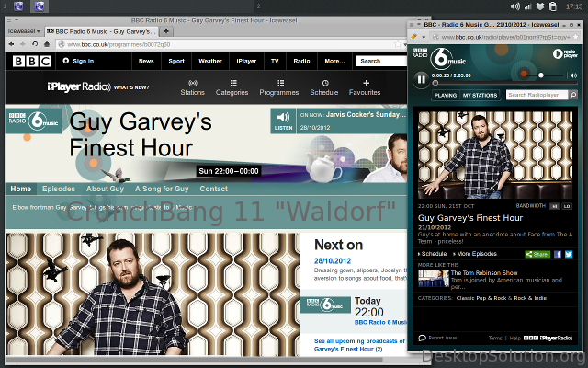The width and height of the screenshot is (588, 368).
Task: Share the show on Facebook
Action: point(557,254)
